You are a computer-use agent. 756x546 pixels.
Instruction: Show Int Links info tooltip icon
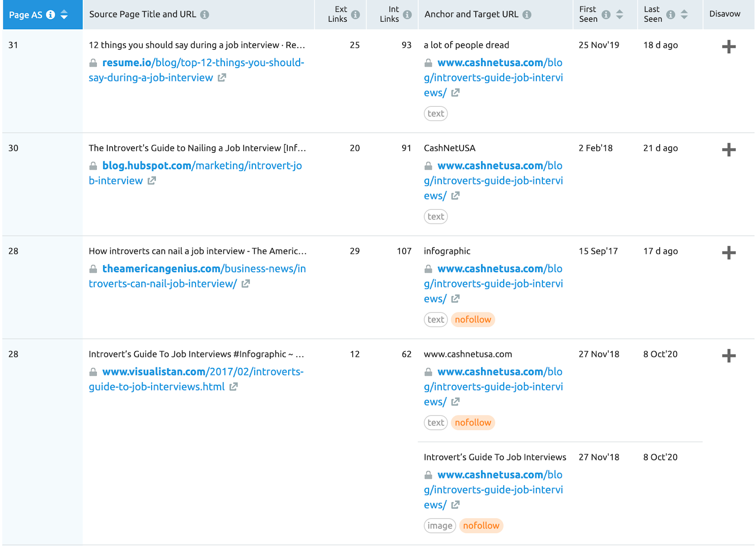[x=407, y=15]
